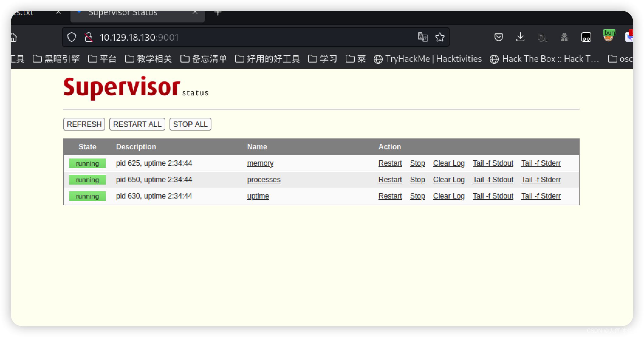
Task: Click Tail -f Stdout for memory
Action: (493, 163)
